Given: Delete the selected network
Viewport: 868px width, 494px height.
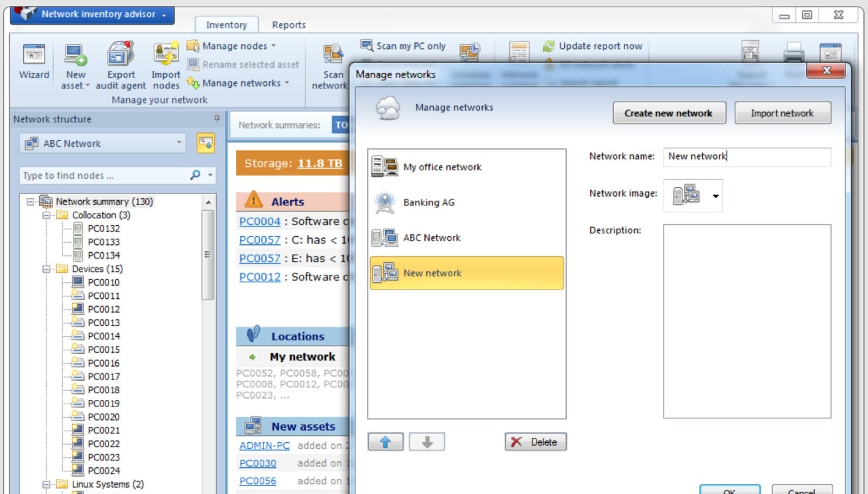Looking at the screenshot, I should tap(535, 442).
